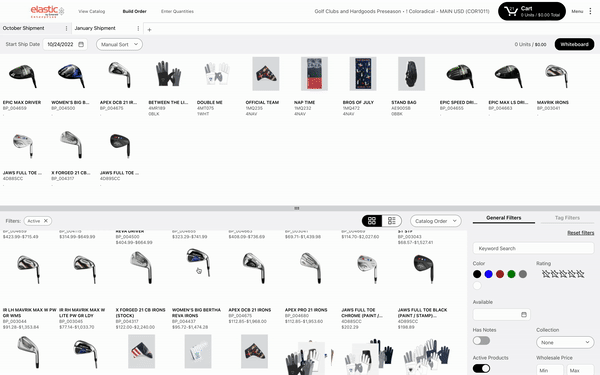The height and width of the screenshot is (375, 600).
Task: Switch to Tag Filters tab
Action: (567, 218)
